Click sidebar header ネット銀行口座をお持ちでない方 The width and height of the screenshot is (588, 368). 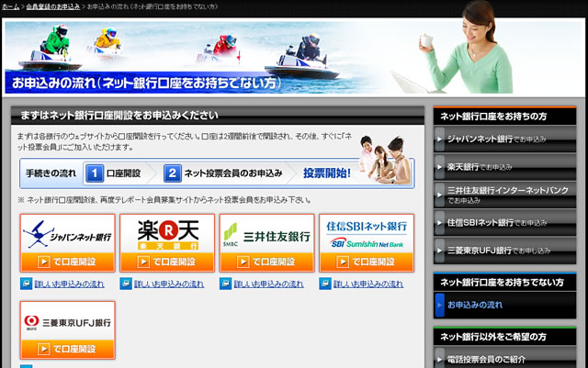coord(504,282)
